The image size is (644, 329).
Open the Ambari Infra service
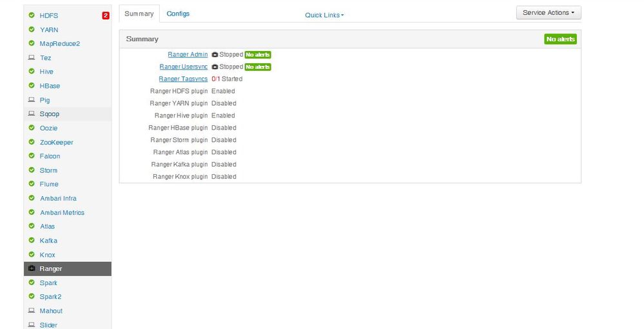coord(58,198)
